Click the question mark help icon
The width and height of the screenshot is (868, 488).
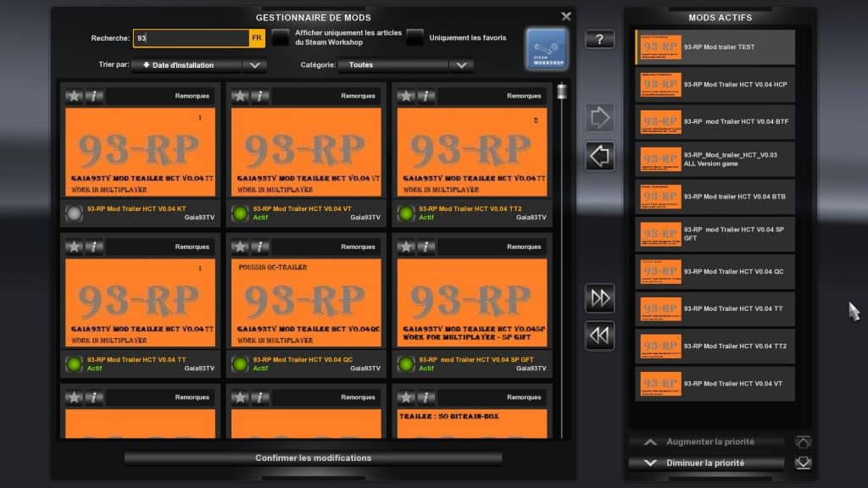click(599, 38)
